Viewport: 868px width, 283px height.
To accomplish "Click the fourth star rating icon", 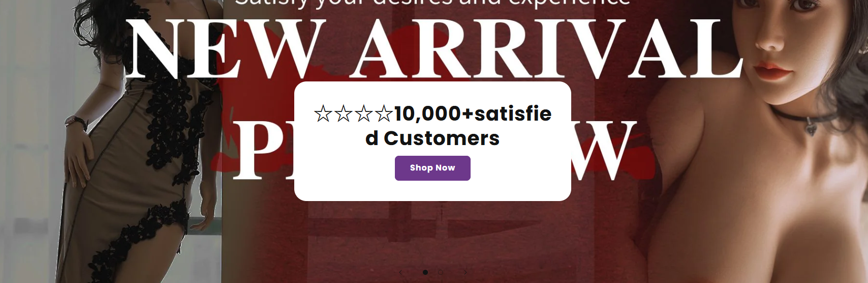I will [384, 114].
